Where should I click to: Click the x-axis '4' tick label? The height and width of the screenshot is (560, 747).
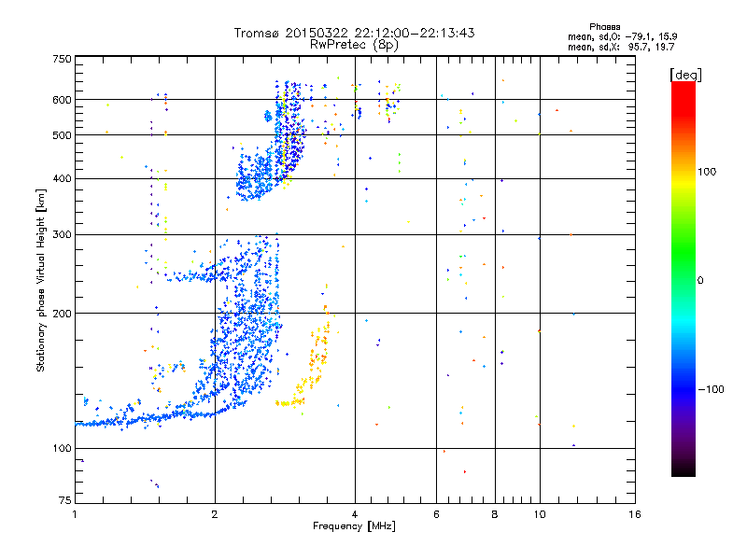pyautogui.click(x=355, y=514)
